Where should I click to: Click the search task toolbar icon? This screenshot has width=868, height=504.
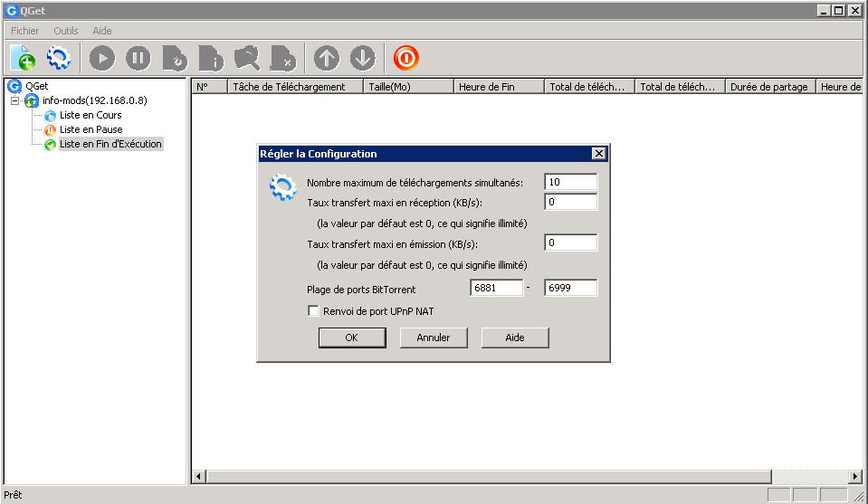(247, 58)
